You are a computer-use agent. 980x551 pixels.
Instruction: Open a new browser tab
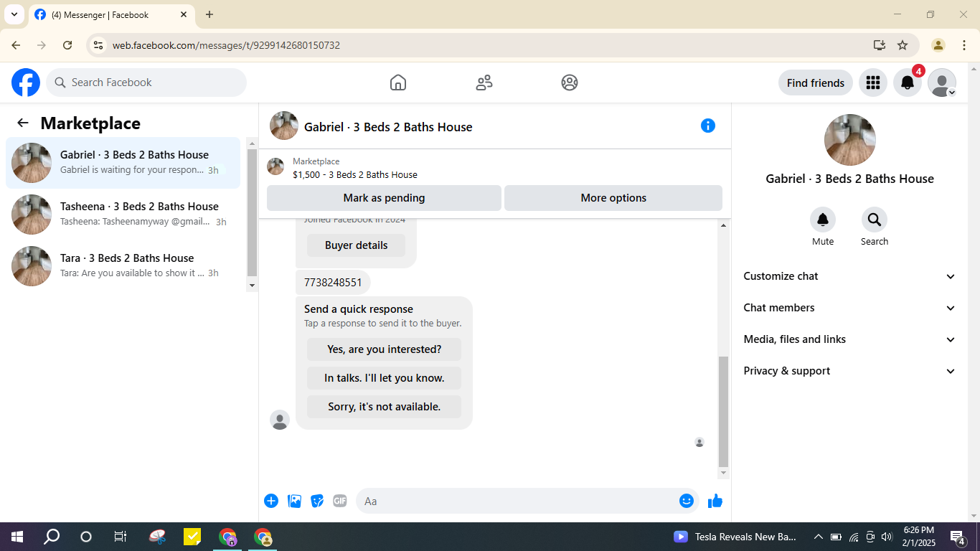pos(209,14)
